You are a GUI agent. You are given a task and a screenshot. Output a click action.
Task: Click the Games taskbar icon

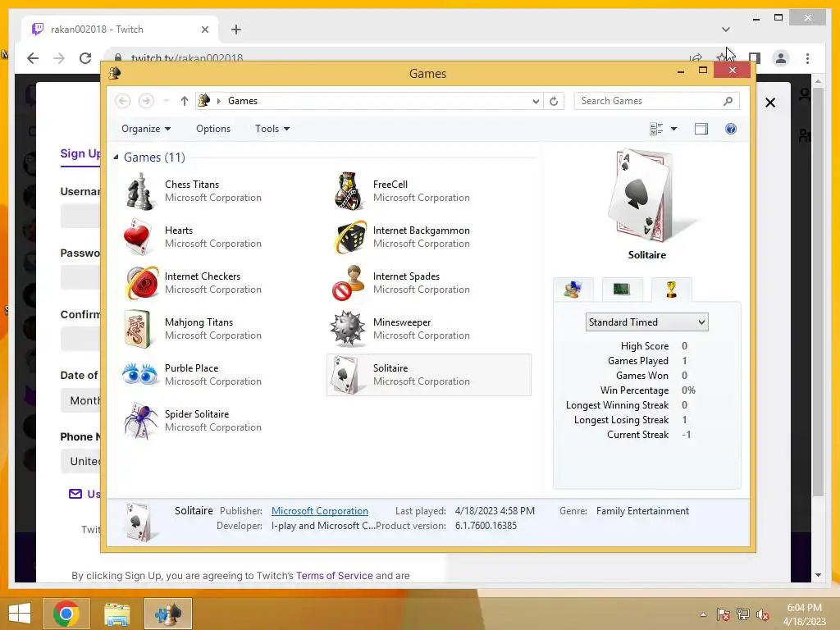tap(168, 614)
